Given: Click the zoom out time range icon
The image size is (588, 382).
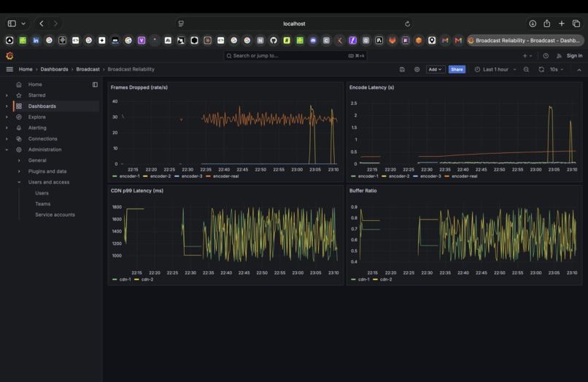Looking at the screenshot, I should pos(526,69).
